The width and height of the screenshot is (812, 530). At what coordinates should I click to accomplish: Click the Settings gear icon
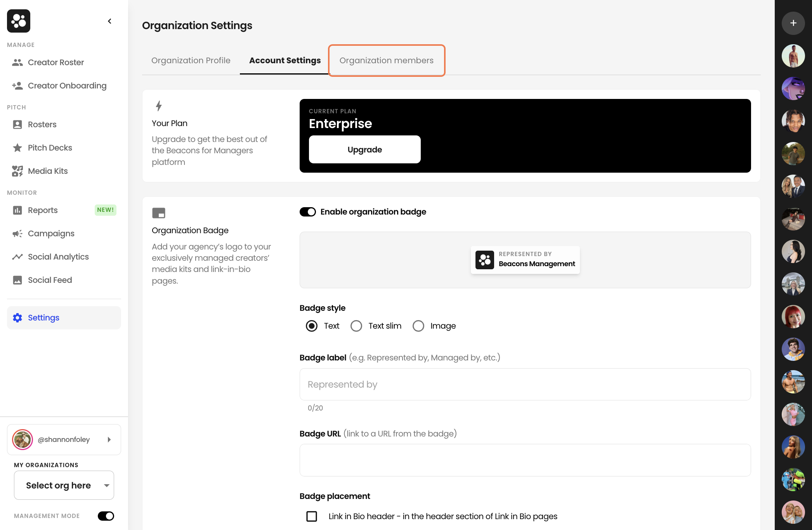[17, 318]
